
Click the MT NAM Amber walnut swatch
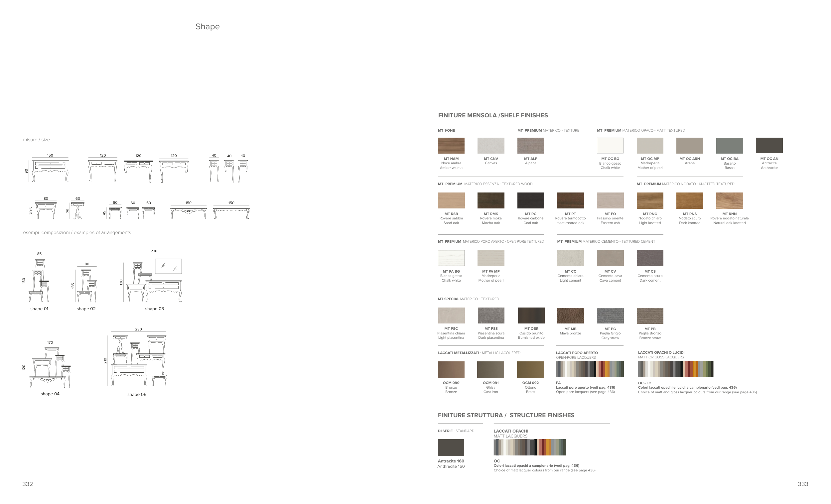[x=451, y=146]
